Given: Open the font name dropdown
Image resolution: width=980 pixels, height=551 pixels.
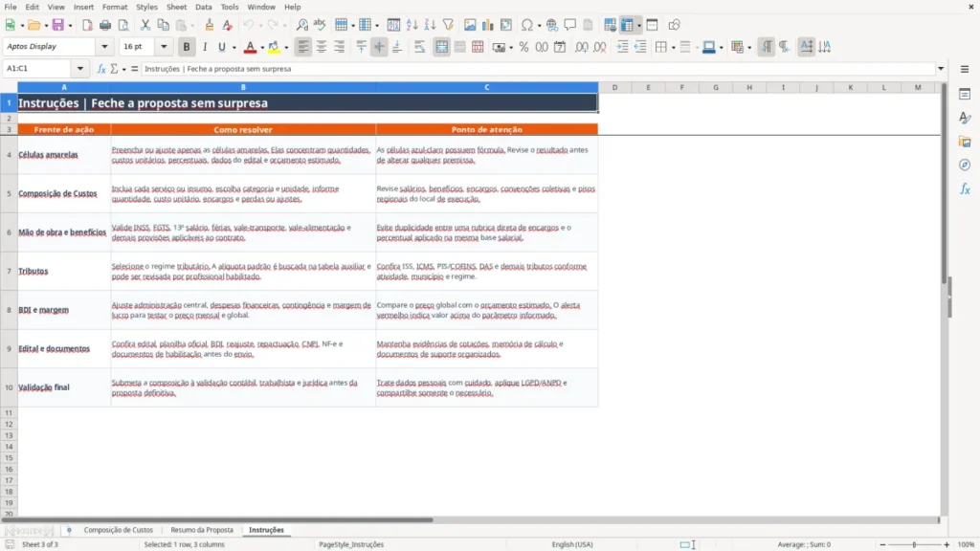Looking at the screenshot, I should pyautogui.click(x=104, y=46).
